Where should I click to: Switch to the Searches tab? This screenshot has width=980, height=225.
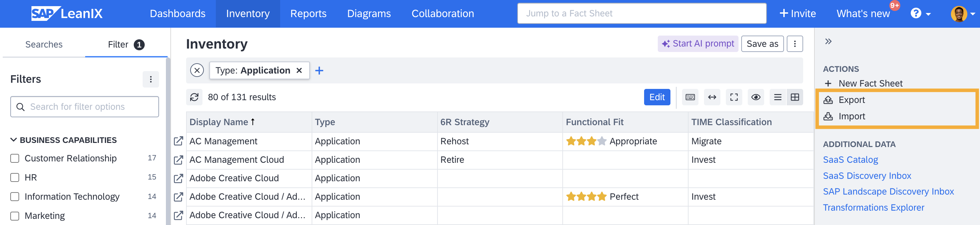(44, 44)
